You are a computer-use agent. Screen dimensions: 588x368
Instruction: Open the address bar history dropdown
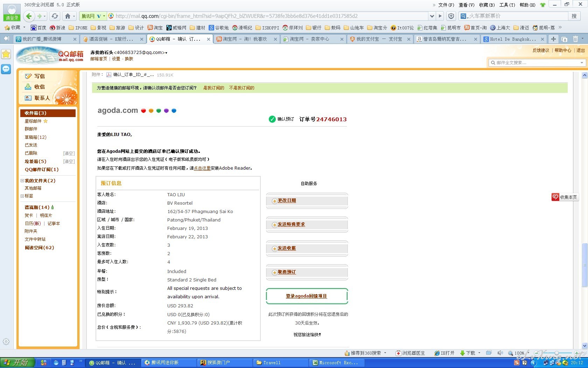[432, 16]
